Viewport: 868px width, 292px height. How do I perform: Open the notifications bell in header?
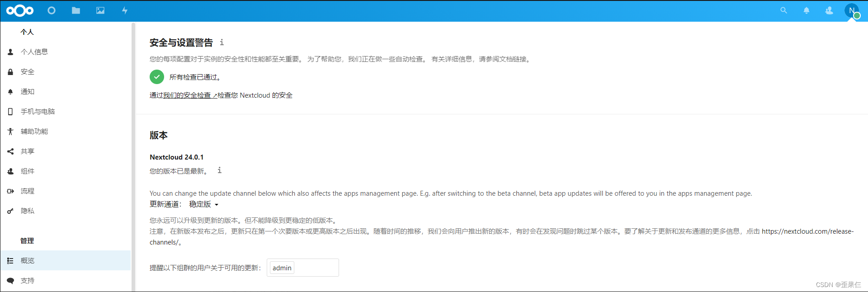coord(807,10)
